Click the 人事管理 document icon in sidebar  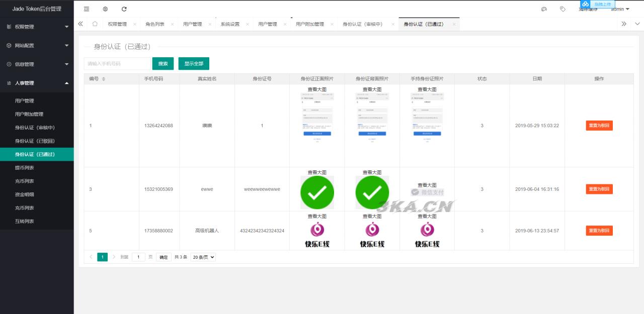click(x=9, y=83)
